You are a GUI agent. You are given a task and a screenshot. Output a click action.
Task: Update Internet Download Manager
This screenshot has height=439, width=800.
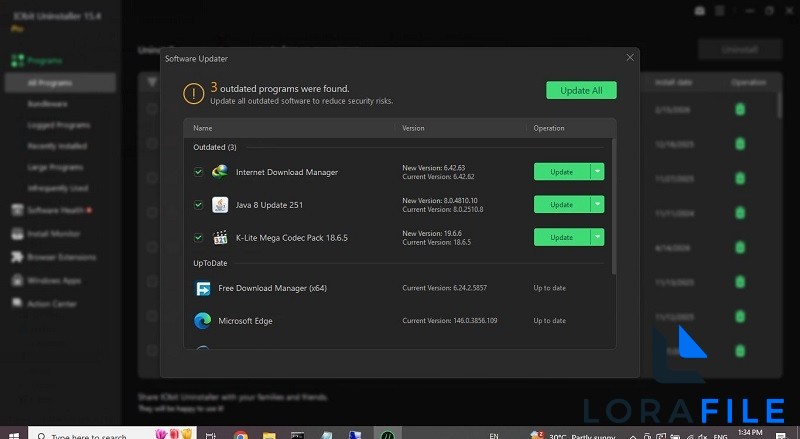point(562,172)
